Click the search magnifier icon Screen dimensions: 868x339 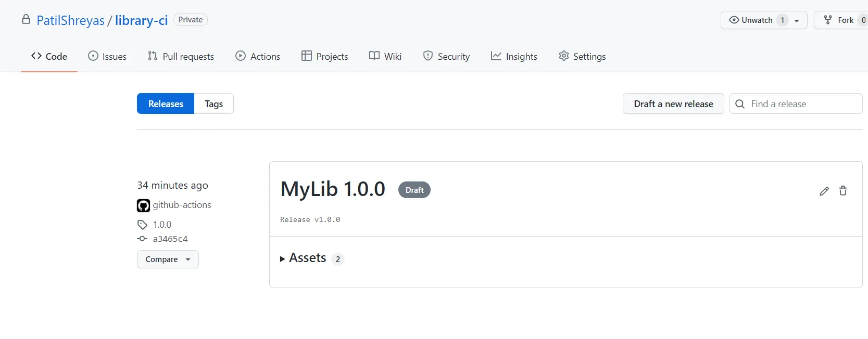[x=739, y=104]
